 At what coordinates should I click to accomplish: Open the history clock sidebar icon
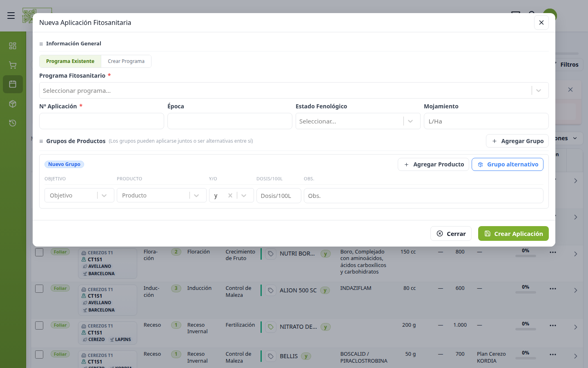13,123
